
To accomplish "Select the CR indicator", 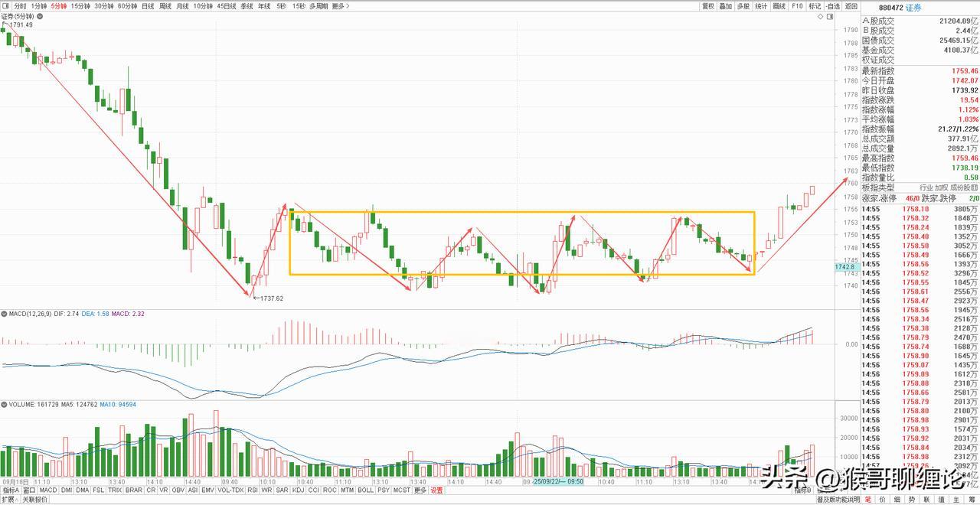I will [151, 490].
